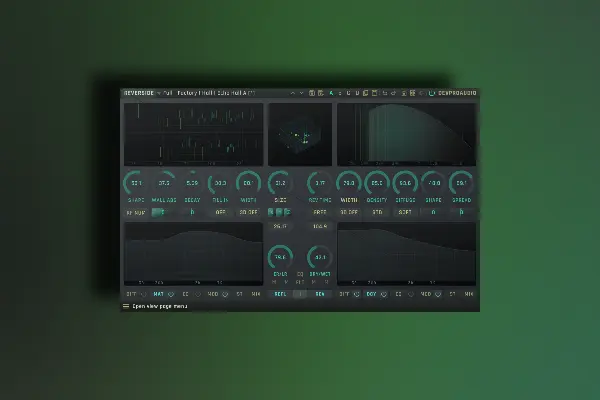Click the EQ label between center knobs
This screenshot has height=400, width=600.
(x=300, y=274)
